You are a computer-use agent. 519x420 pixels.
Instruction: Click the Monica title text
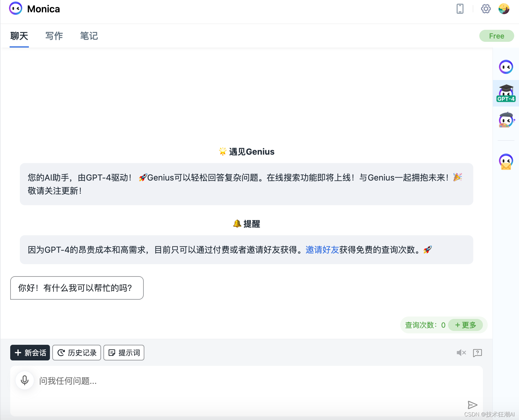pyautogui.click(x=44, y=9)
